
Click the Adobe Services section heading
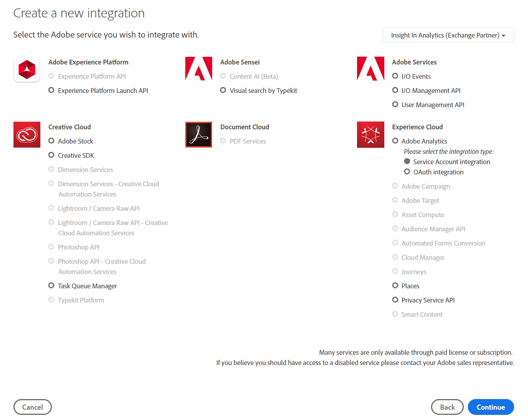click(414, 62)
